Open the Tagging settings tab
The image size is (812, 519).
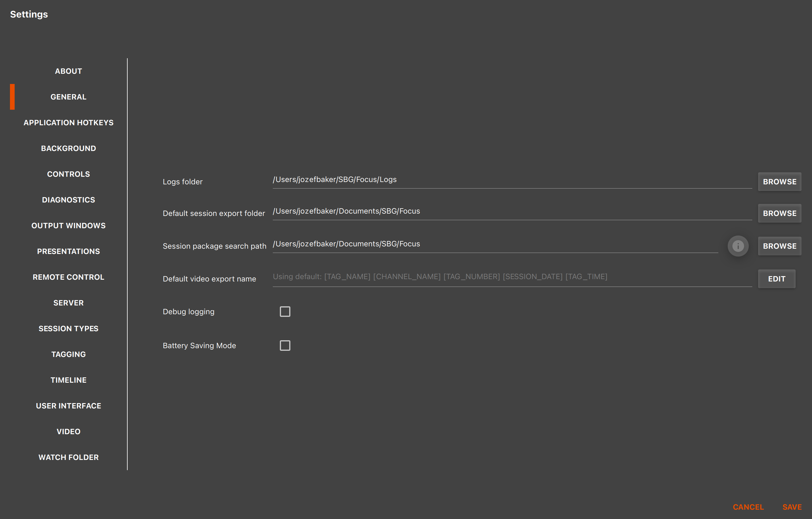point(68,354)
